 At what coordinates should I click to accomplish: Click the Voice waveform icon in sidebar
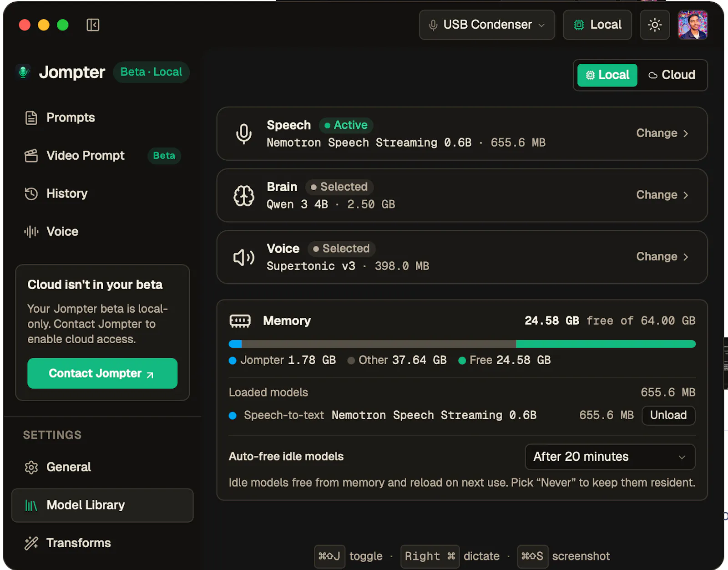[x=31, y=232]
